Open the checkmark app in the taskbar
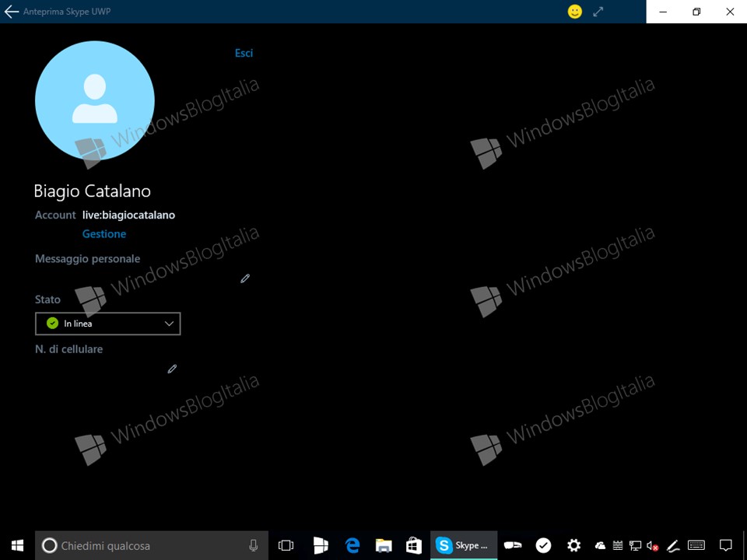 click(544, 546)
